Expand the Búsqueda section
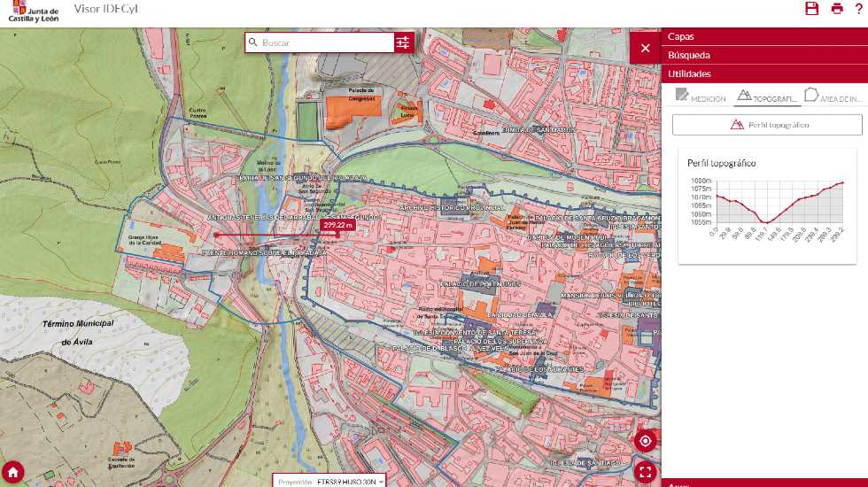 point(764,55)
